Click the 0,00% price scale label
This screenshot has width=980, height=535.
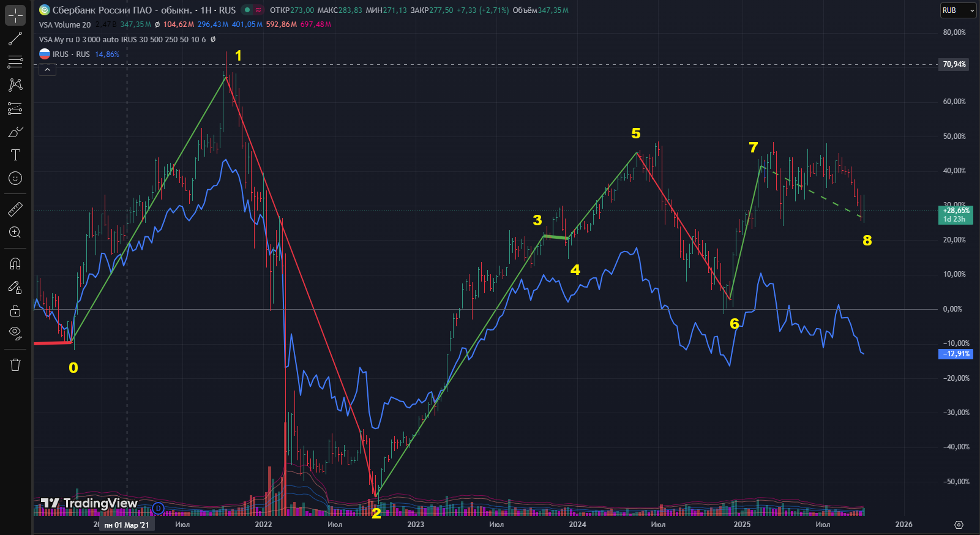952,309
